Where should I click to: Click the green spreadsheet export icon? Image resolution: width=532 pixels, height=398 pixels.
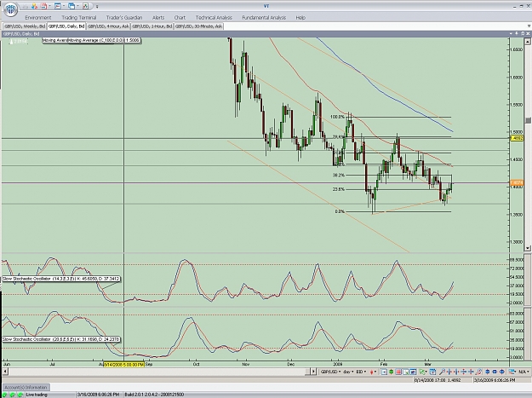(x=85, y=6)
